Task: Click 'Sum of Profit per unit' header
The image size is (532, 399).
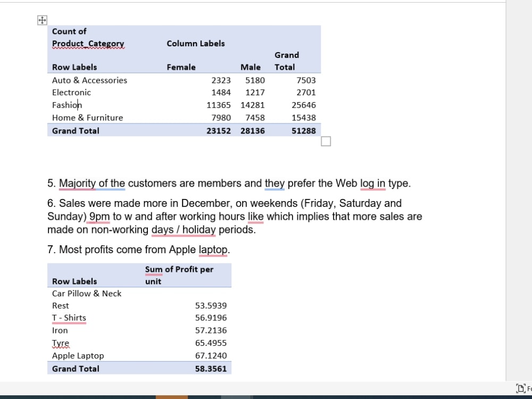Action: click(x=179, y=275)
